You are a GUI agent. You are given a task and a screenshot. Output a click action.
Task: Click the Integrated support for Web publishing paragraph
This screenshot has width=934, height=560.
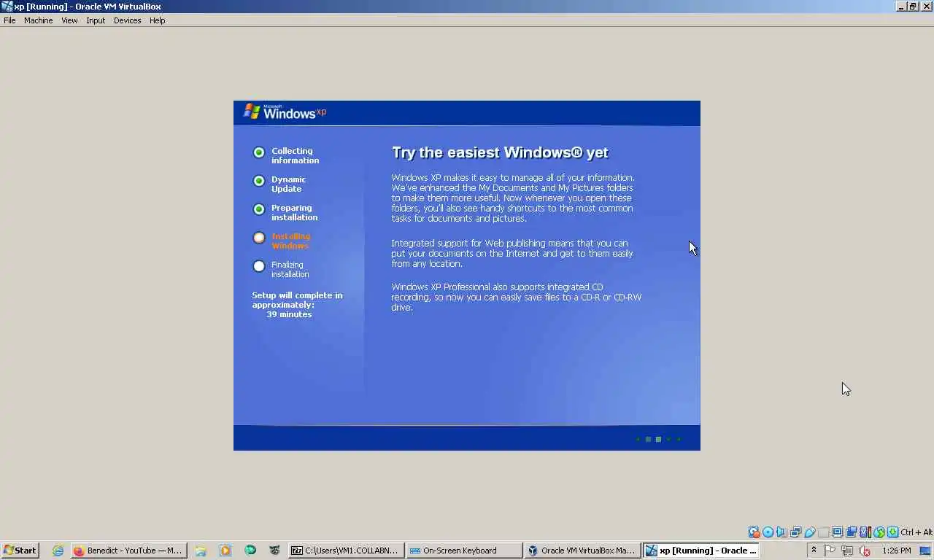pos(512,253)
